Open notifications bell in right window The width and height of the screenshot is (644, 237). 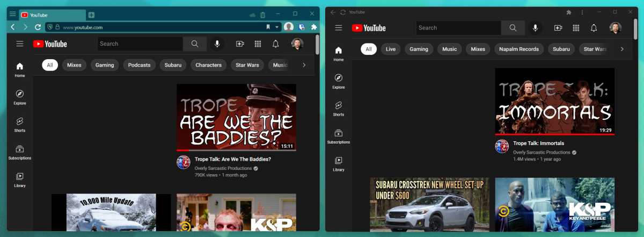pos(594,27)
